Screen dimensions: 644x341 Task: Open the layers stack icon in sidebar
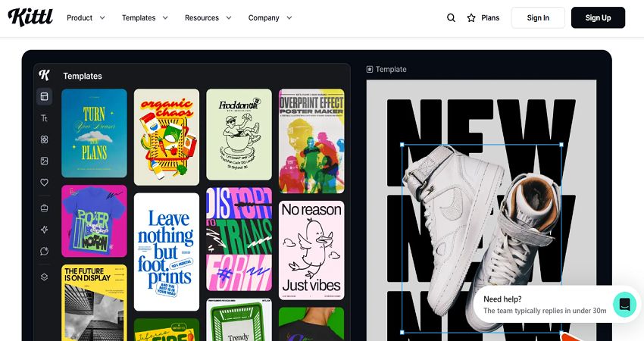click(x=45, y=277)
